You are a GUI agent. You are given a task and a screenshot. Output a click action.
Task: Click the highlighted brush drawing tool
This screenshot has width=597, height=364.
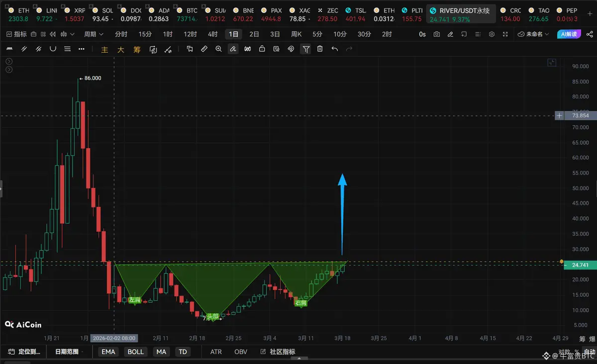pyautogui.click(x=233, y=49)
